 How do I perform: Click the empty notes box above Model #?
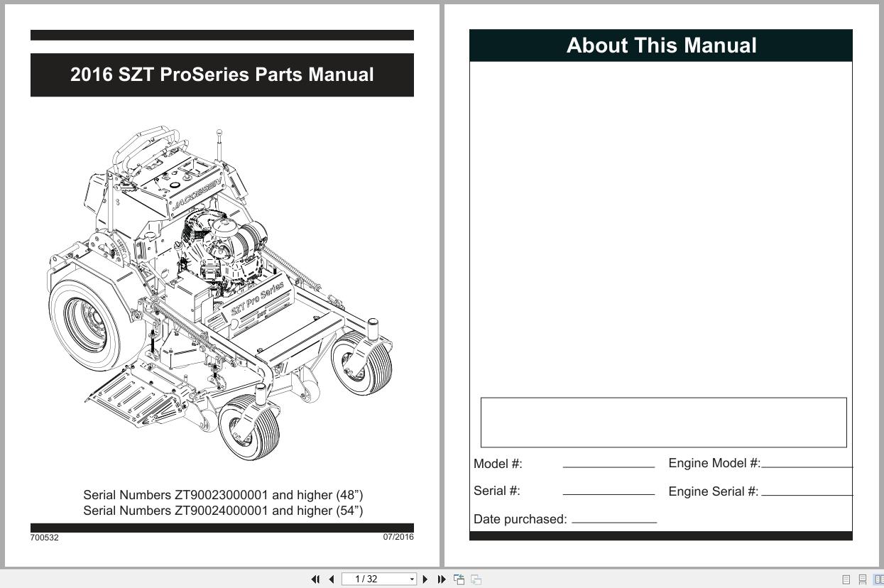[664, 423]
